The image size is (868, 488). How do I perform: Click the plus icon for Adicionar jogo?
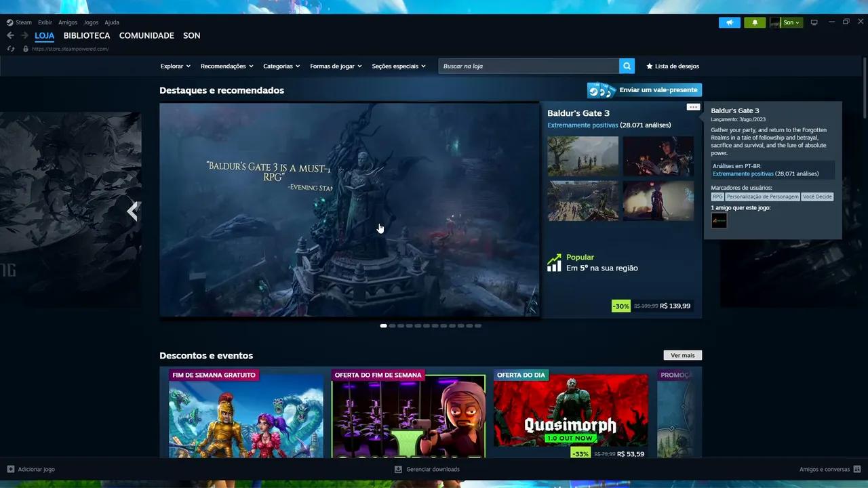[x=11, y=469]
